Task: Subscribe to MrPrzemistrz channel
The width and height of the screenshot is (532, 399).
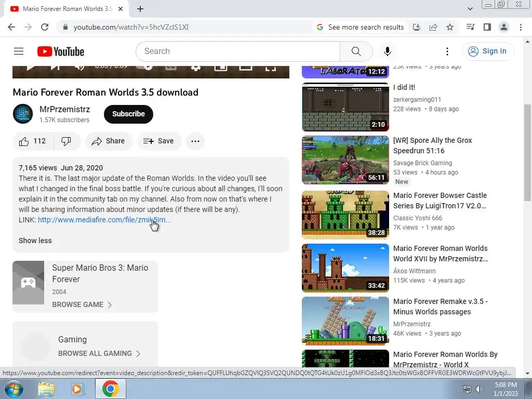Action: 128,114
